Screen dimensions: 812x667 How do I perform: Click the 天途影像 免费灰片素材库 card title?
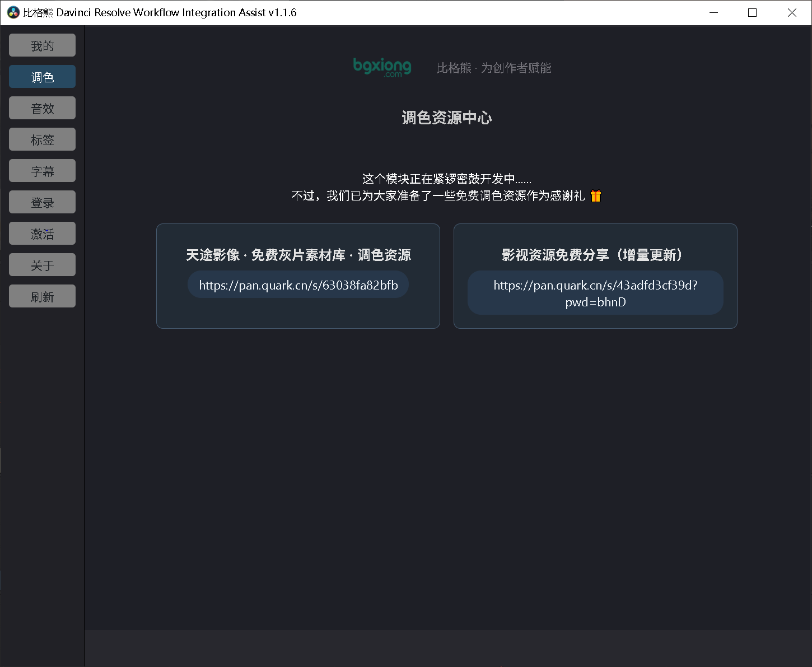[298, 255]
